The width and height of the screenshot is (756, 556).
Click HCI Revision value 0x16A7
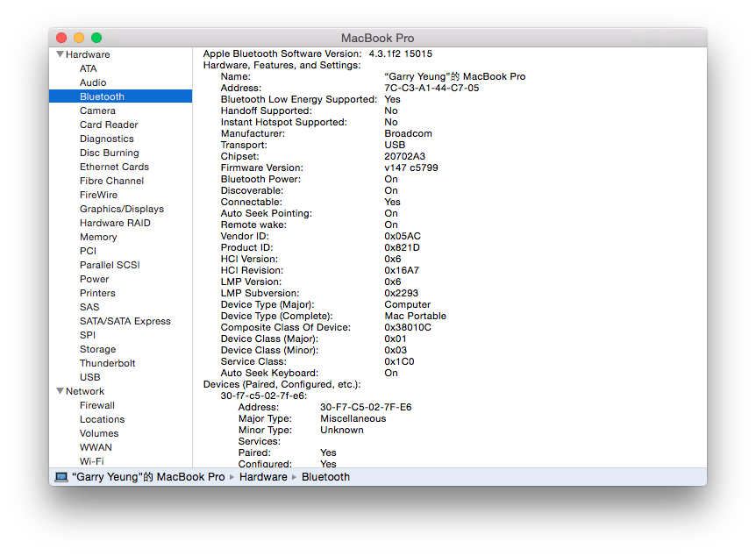401,270
